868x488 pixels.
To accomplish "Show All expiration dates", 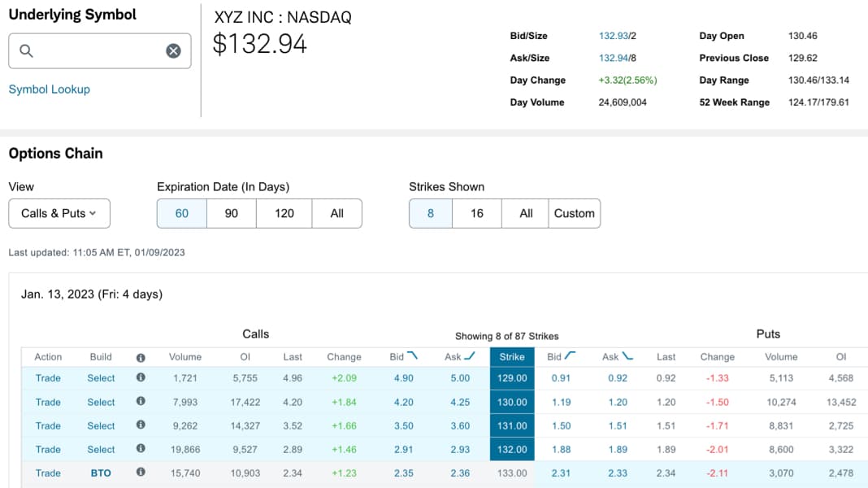I will 336,213.
